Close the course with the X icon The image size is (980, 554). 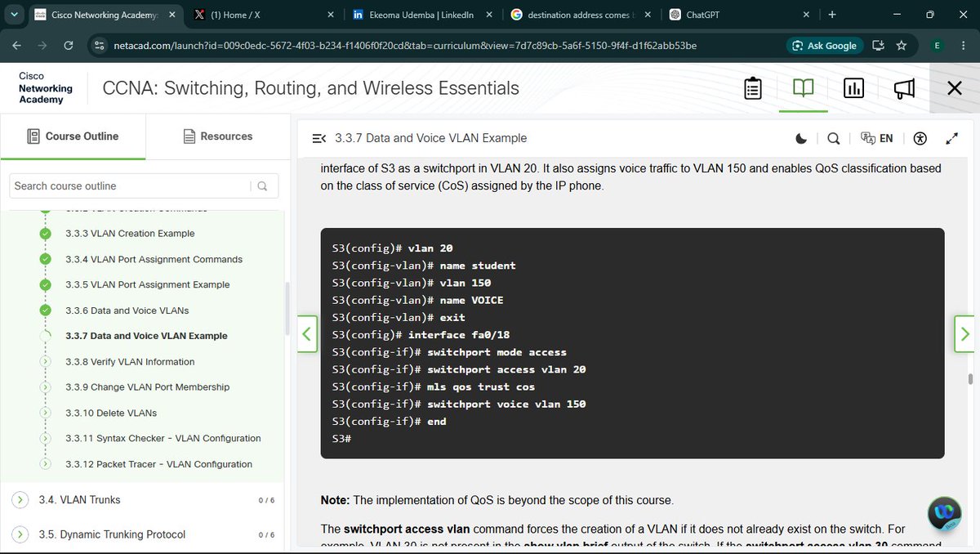click(x=954, y=88)
